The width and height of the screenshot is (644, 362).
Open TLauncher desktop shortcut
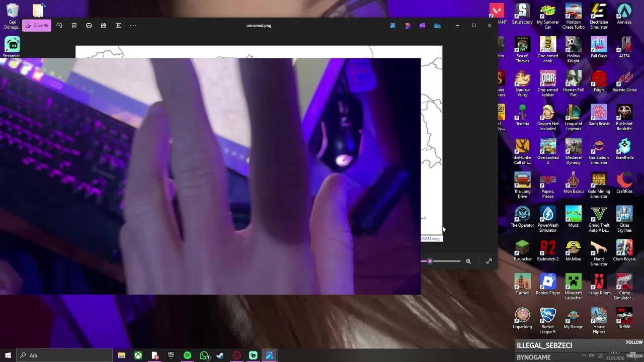pos(522,250)
